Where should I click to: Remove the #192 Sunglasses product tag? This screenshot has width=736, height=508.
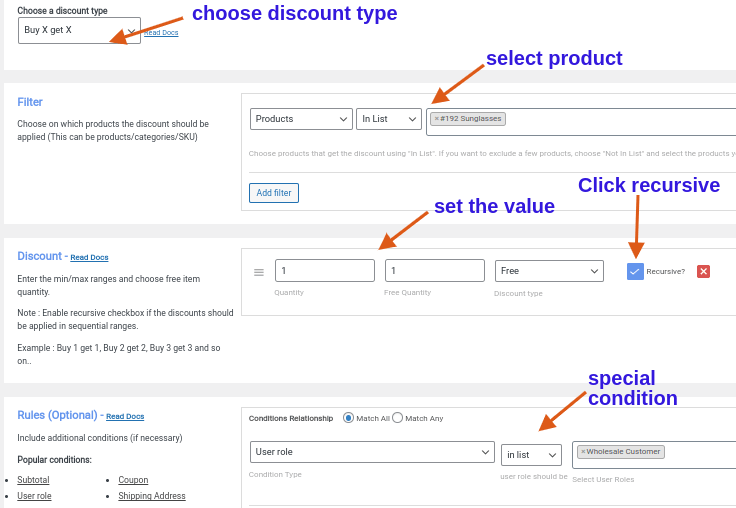click(x=437, y=119)
